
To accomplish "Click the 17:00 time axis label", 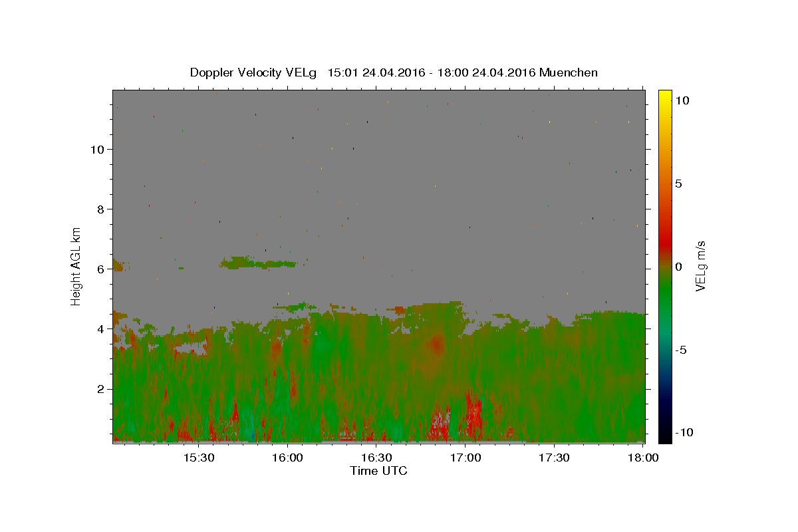I will (465, 458).
